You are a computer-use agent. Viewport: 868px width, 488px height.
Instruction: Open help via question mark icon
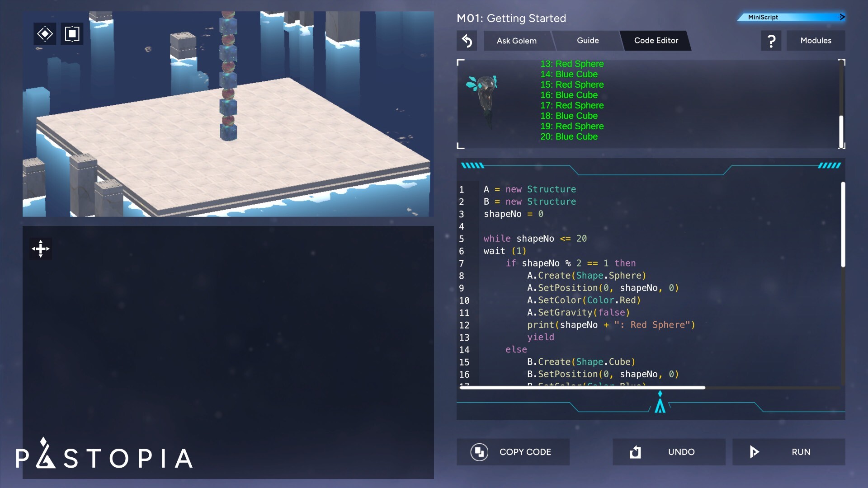771,41
